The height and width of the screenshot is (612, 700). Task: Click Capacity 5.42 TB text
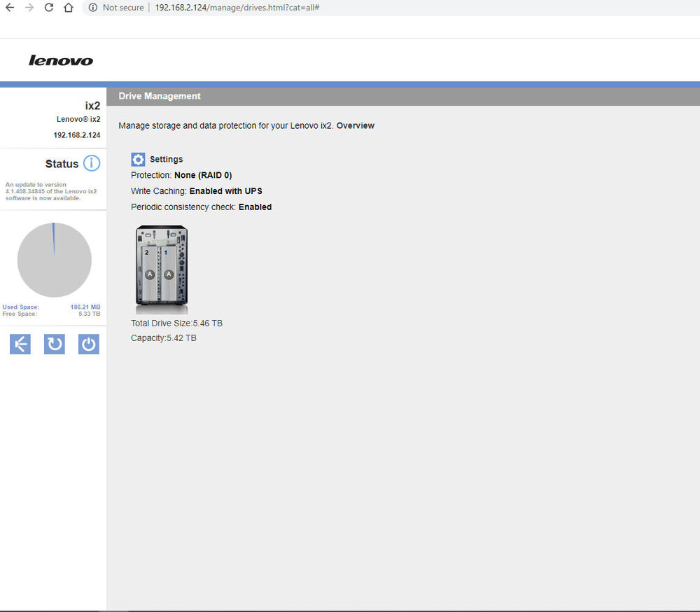[x=163, y=338]
